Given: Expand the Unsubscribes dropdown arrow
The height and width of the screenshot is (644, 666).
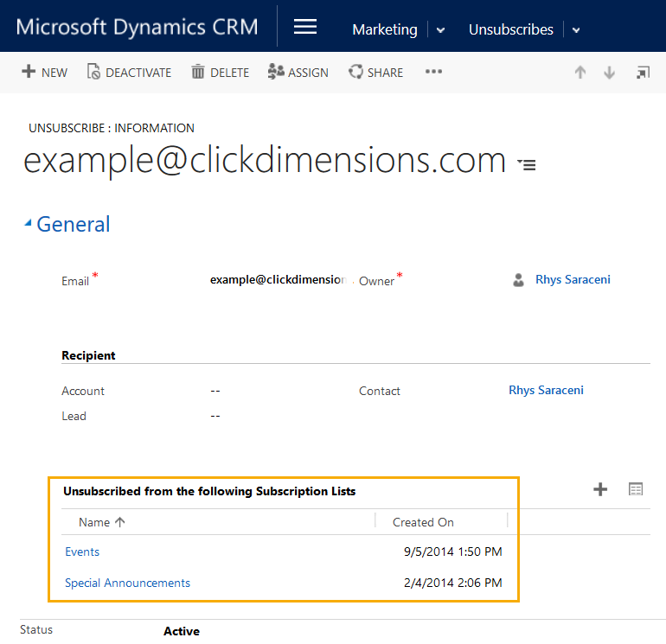Looking at the screenshot, I should click(576, 30).
